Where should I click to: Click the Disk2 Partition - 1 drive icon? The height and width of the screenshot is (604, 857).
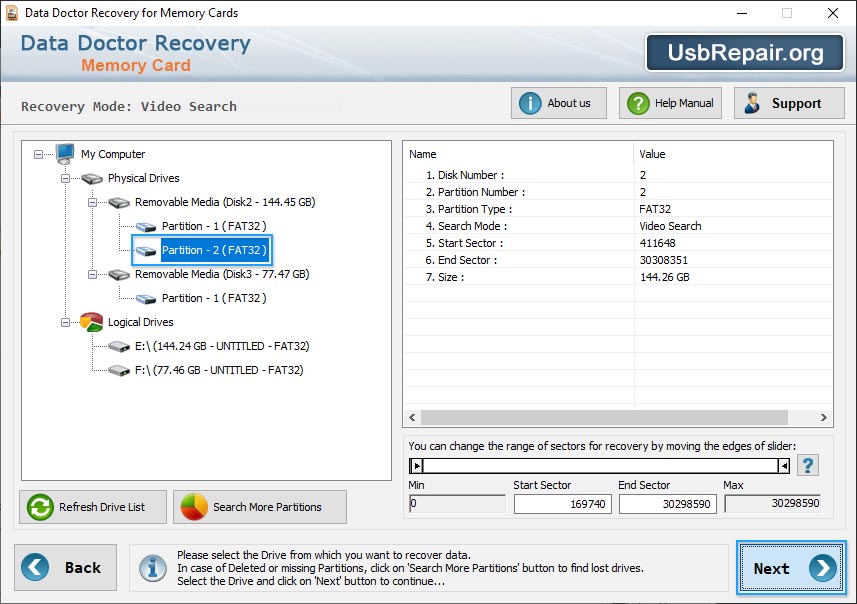click(x=146, y=226)
